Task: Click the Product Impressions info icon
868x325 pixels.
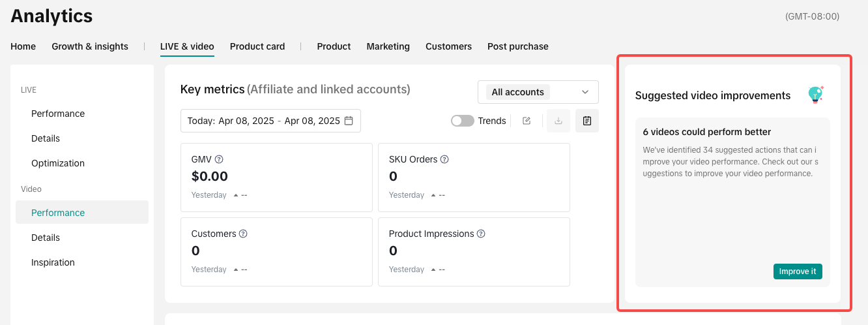Action: click(x=481, y=234)
